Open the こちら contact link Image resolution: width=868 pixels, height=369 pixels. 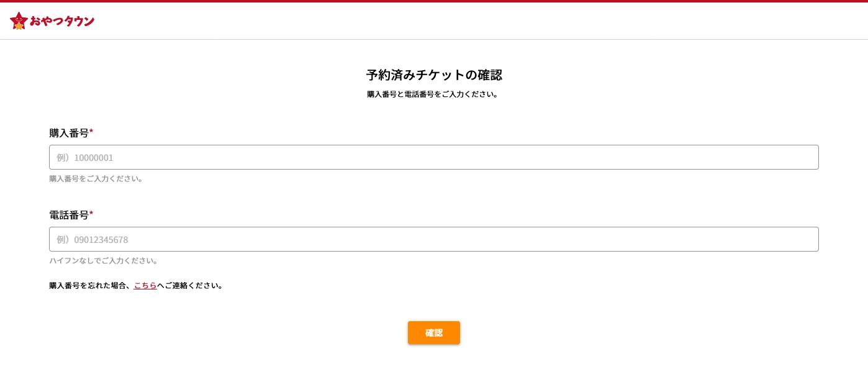[x=145, y=286]
